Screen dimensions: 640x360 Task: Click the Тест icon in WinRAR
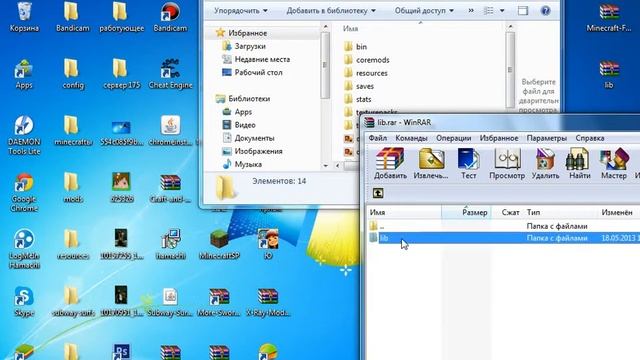tap(469, 164)
